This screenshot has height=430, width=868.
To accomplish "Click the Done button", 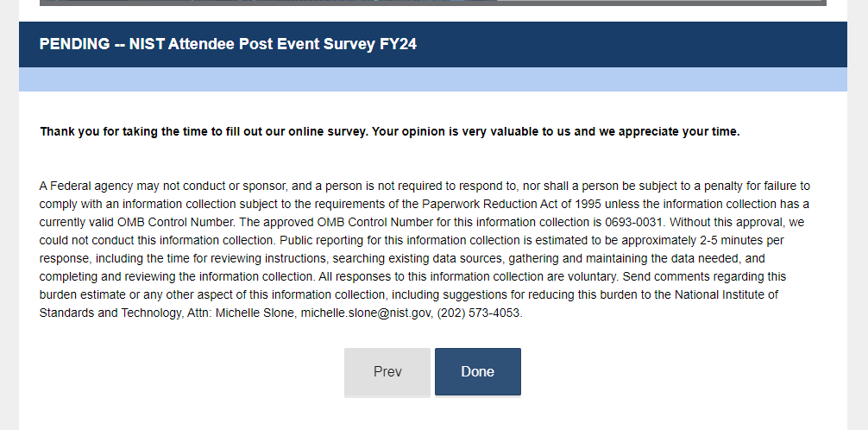I will (x=477, y=371).
